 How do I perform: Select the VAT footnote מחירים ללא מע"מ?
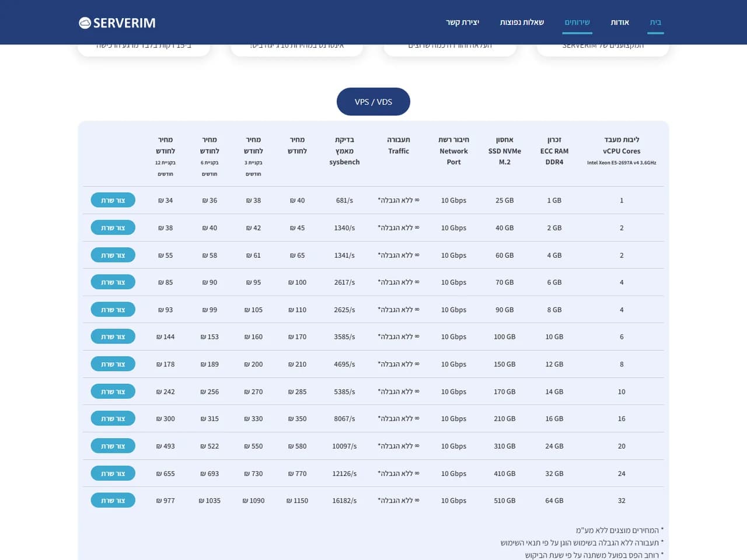pos(620,530)
